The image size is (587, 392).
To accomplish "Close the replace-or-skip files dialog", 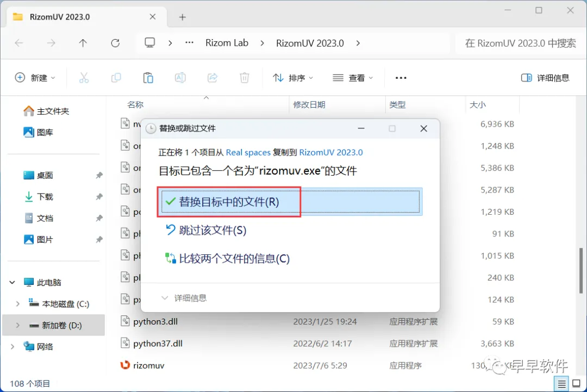I will pyautogui.click(x=424, y=128).
